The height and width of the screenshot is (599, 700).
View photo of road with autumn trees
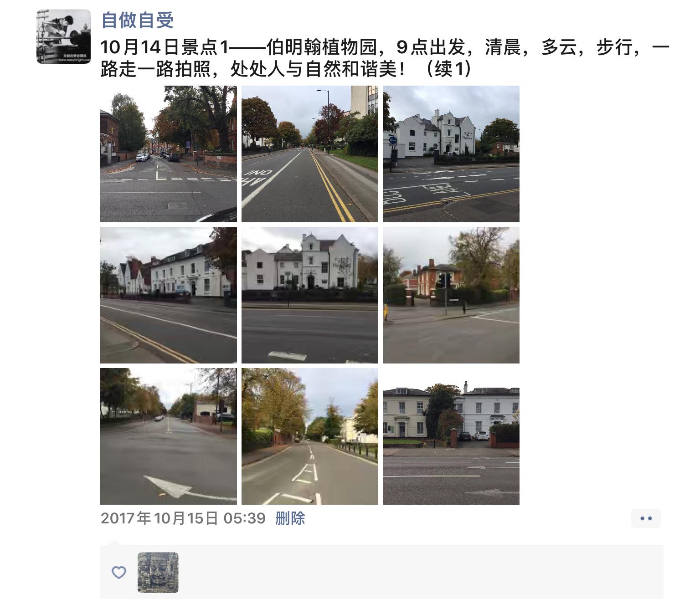pyautogui.click(x=310, y=436)
